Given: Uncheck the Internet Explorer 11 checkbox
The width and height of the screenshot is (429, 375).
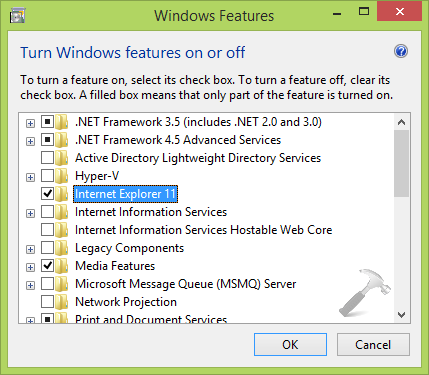Looking at the screenshot, I should pos(47,194).
